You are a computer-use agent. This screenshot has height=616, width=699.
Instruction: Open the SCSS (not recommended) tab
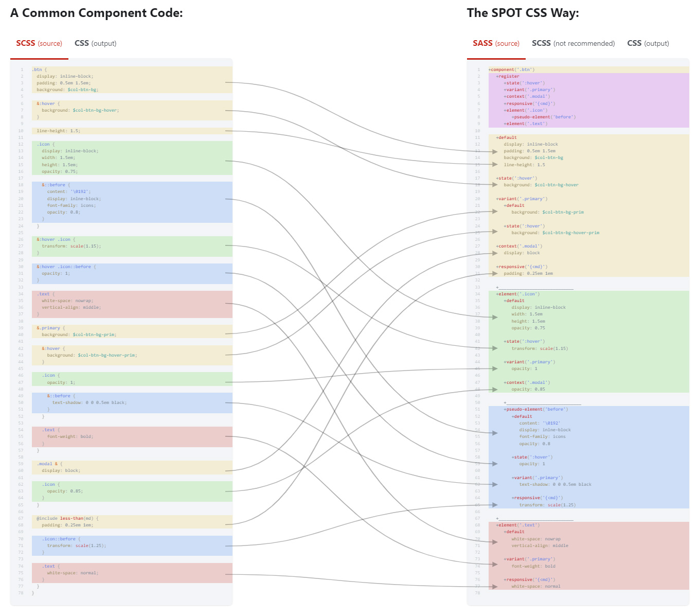pyautogui.click(x=573, y=43)
